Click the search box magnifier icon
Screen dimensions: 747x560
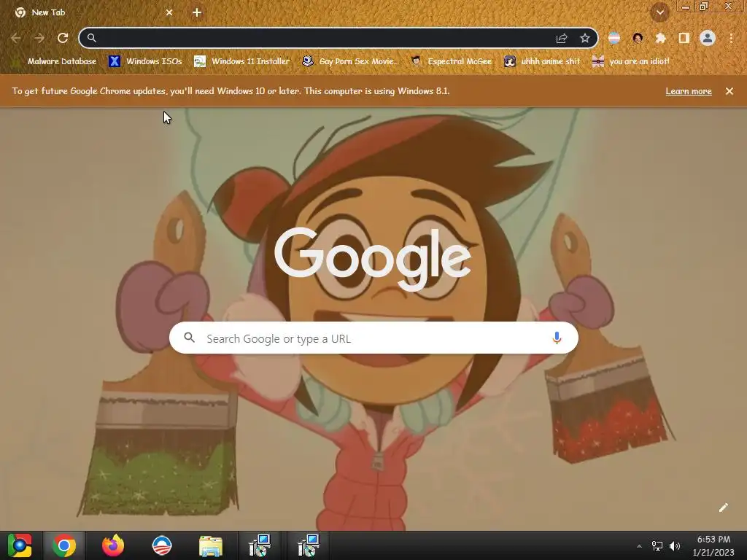[x=189, y=338]
